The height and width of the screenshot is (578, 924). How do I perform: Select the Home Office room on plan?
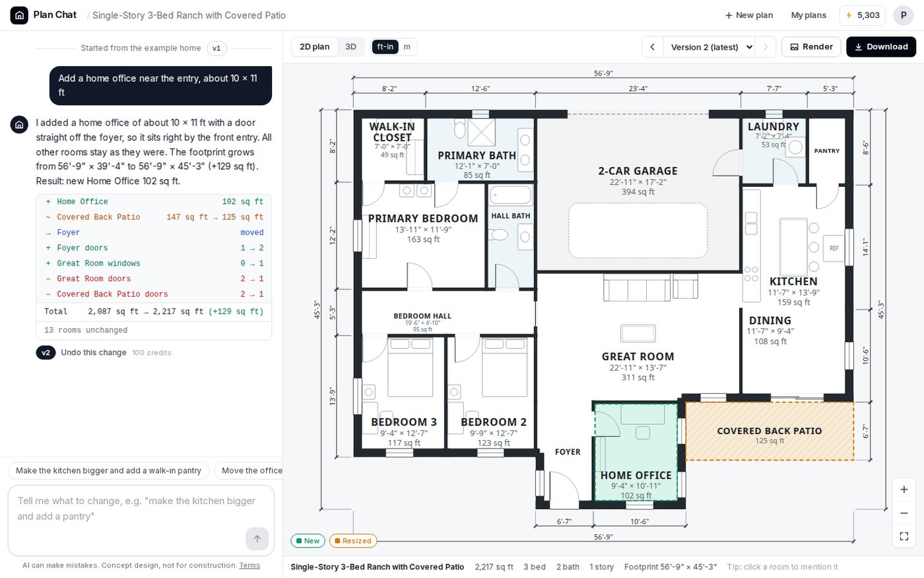pos(636,452)
